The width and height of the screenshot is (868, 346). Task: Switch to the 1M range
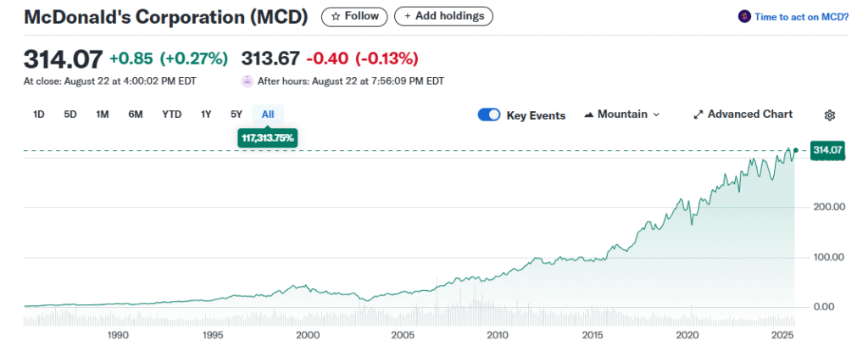[103, 114]
